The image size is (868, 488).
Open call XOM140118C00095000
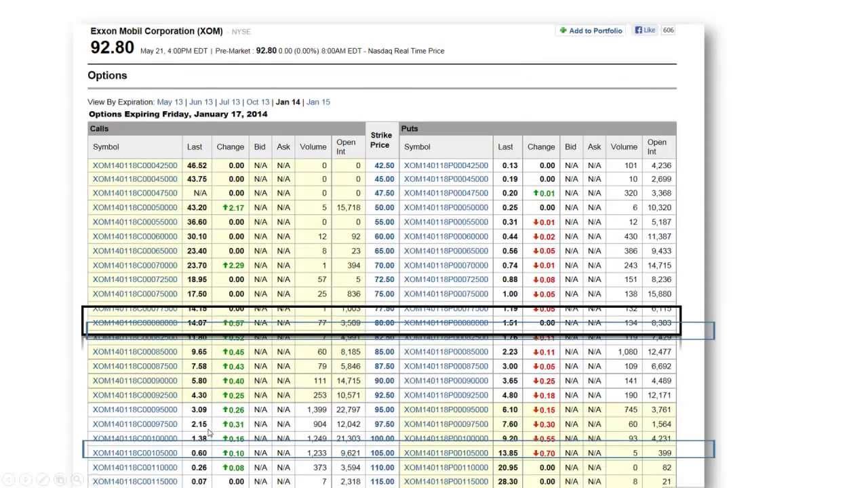[x=135, y=409]
